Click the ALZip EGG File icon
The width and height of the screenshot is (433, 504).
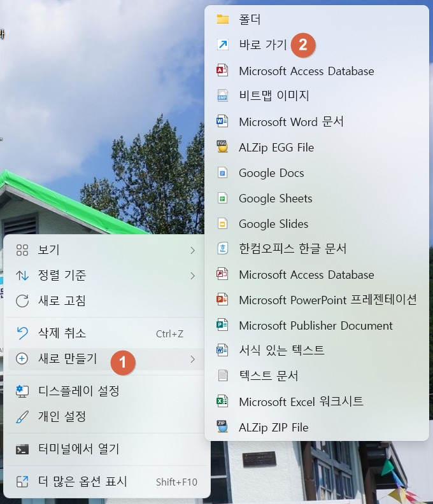coord(222,146)
